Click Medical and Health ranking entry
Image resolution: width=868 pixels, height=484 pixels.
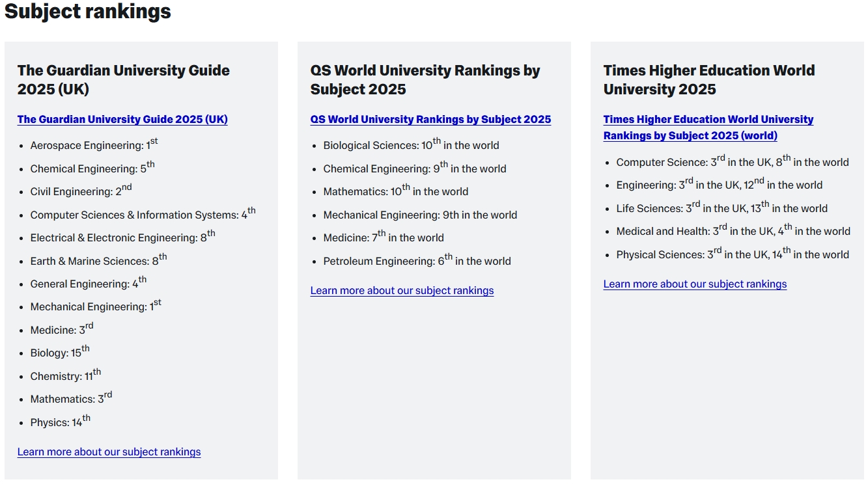click(733, 230)
